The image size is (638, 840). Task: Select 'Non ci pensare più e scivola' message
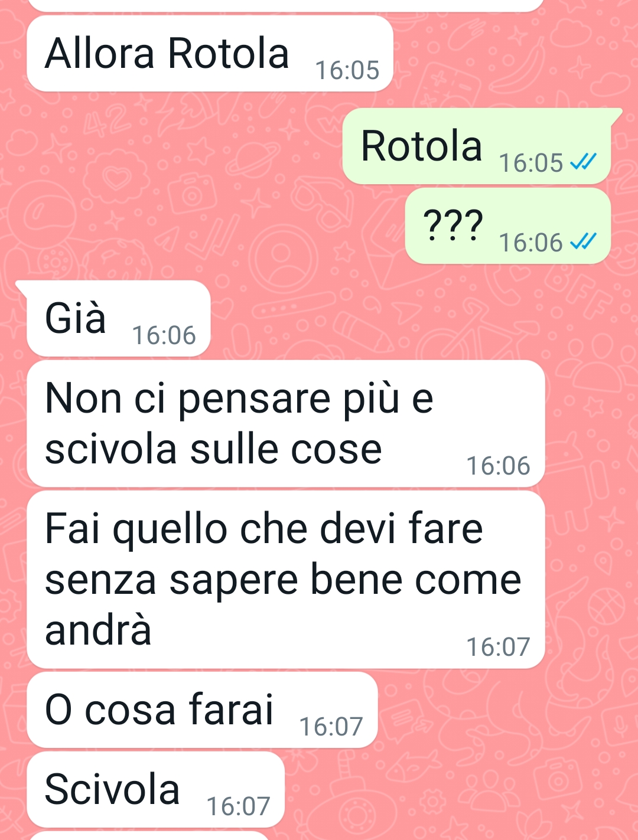click(x=286, y=424)
